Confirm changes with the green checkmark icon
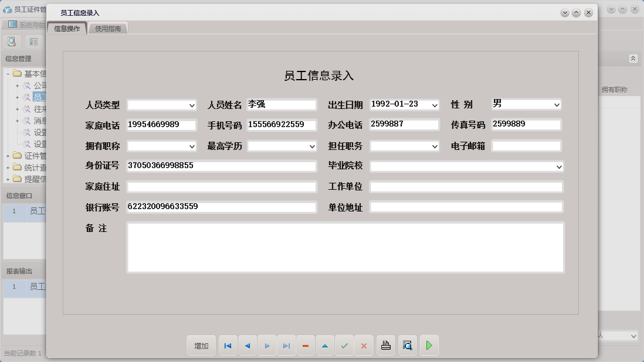The height and width of the screenshot is (362, 644). [344, 346]
